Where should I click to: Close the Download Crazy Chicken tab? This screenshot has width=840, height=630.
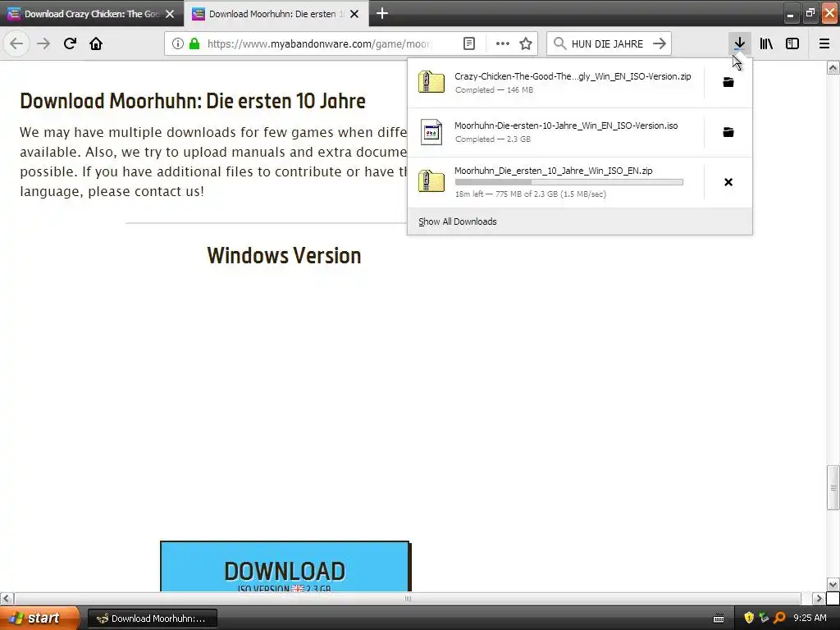[170, 14]
